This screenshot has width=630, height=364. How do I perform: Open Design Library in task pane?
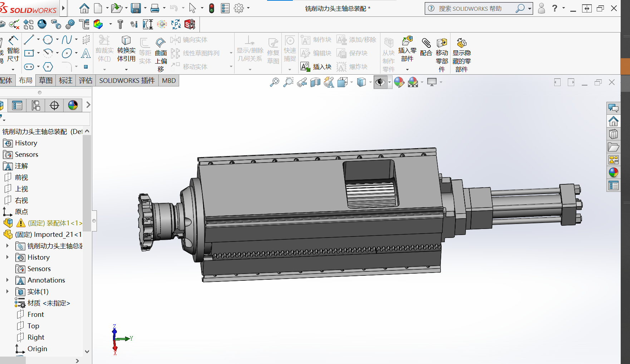tap(614, 134)
